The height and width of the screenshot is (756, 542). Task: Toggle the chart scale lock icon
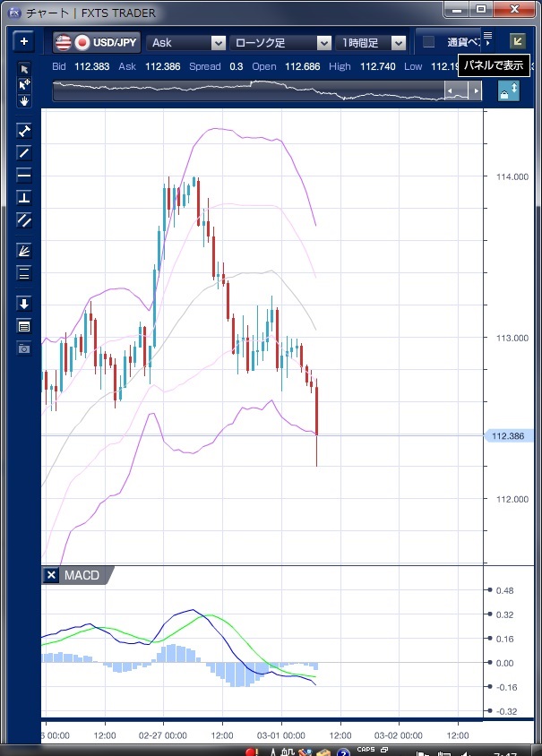pos(508,90)
